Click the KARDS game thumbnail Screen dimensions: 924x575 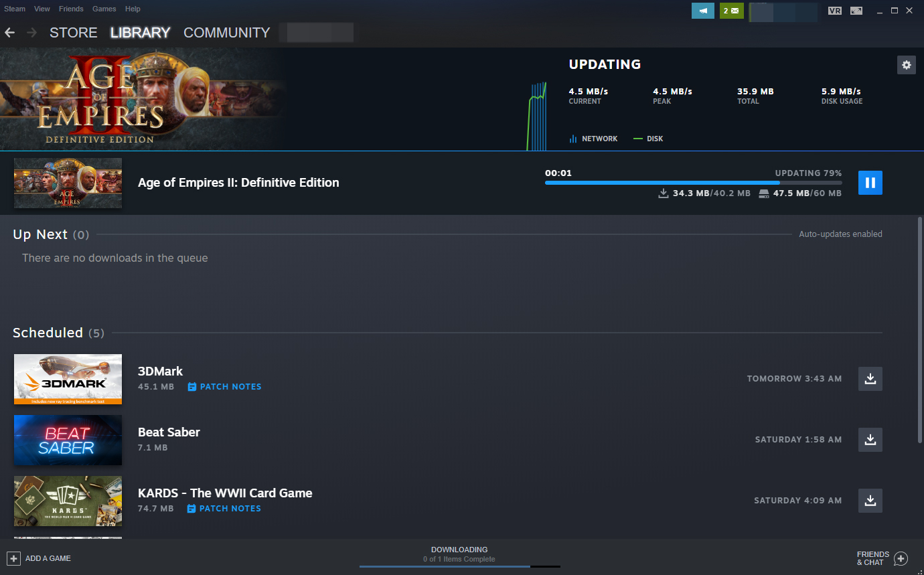[x=68, y=501]
